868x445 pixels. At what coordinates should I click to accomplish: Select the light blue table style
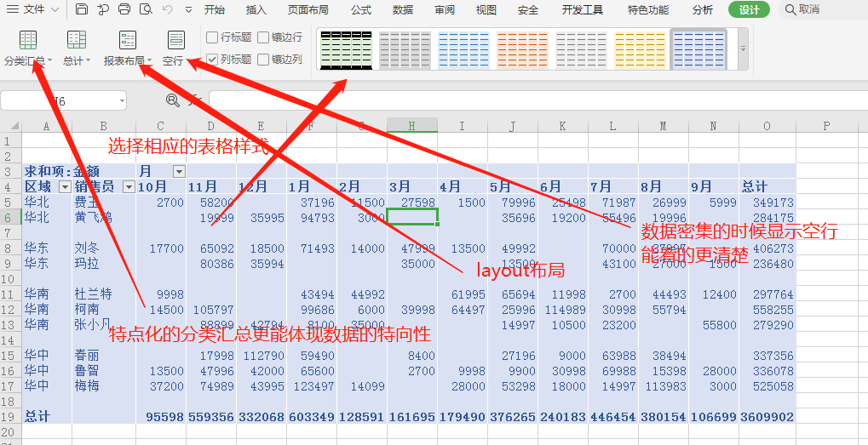point(463,49)
